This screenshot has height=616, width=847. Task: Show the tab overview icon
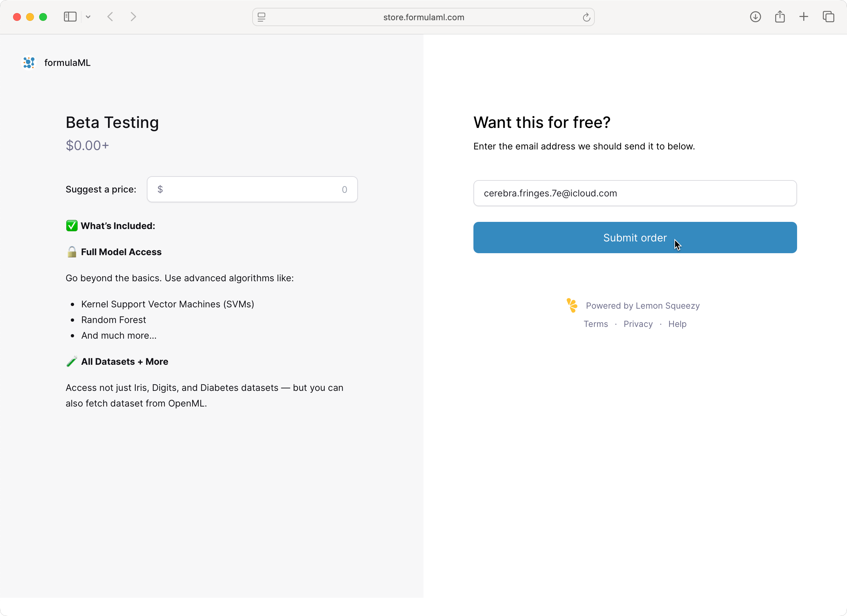pyautogui.click(x=828, y=17)
